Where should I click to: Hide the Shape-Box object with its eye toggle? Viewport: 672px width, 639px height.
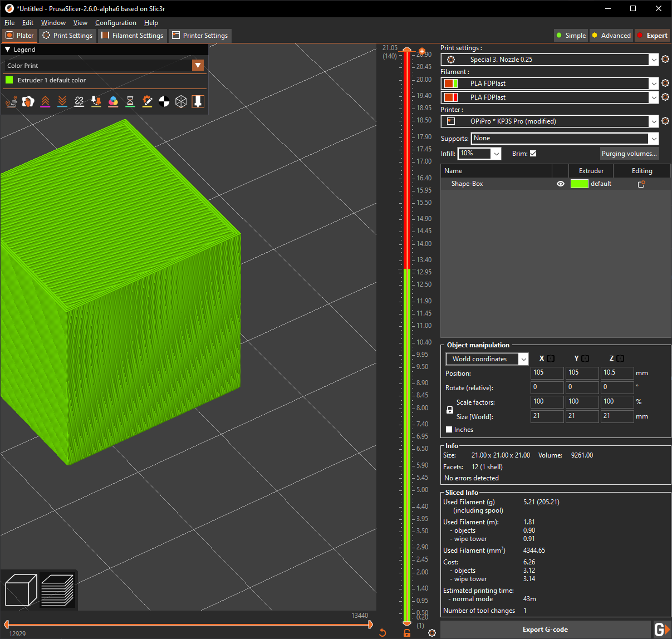pyautogui.click(x=561, y=183)
